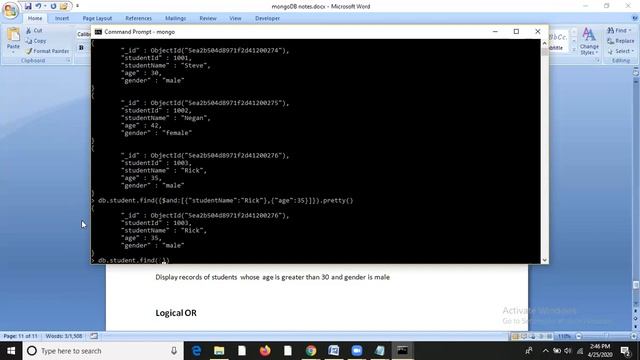Viewport: 640px width, 360px height.
Task: Undo last action in Quick Access toolbar
Action: coord(38,6)
